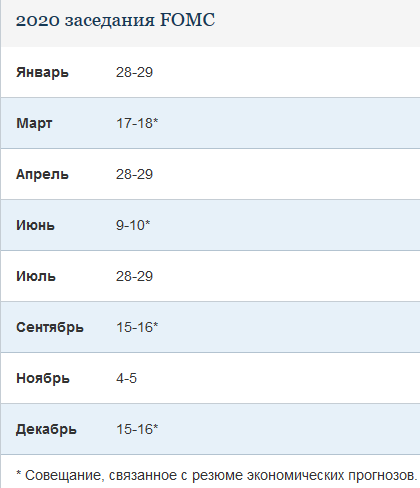The image size is (420, 488).
Task: Select the Июнь month label
Action: point(35,225)
